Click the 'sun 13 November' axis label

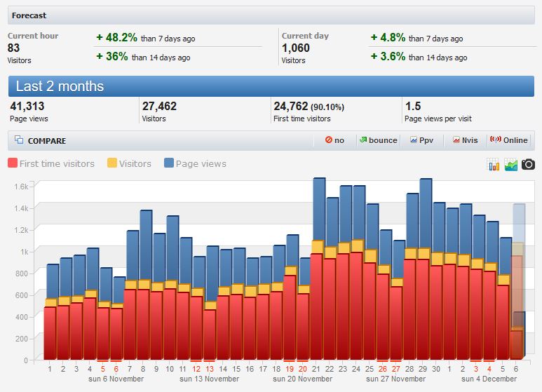click(x=210, y=379)
